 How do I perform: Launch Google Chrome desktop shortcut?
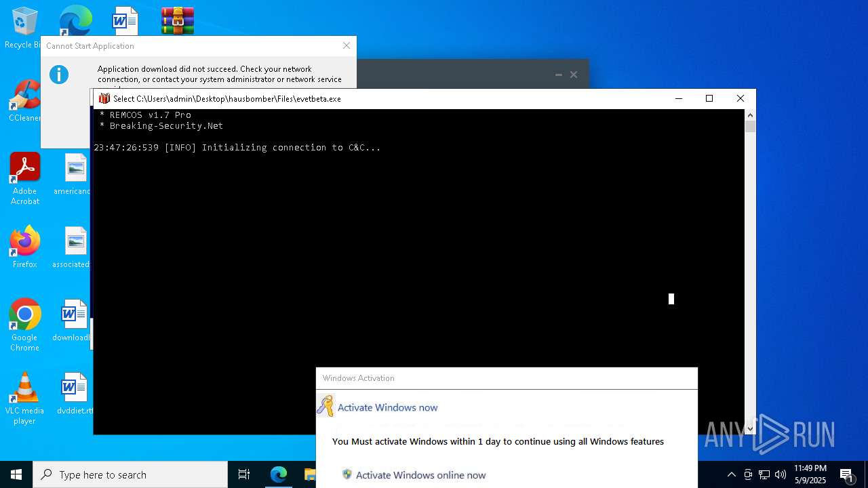[x=24, y=326]
